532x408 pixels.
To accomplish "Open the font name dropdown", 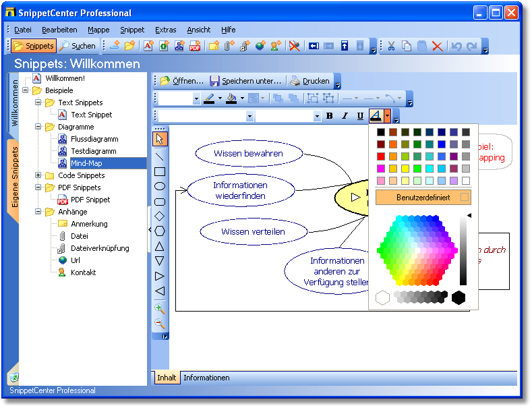I will [x=249, y=116].
